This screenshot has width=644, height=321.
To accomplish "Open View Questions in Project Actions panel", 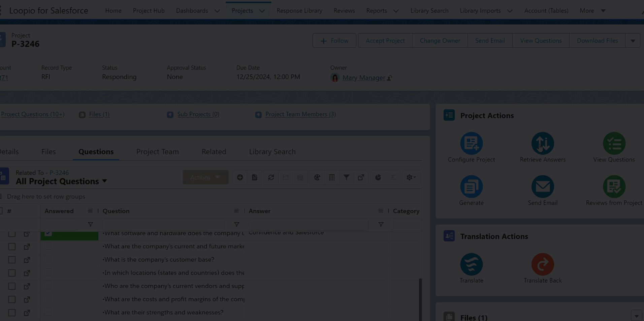I will pyautogui.click(x=614, y=143).
